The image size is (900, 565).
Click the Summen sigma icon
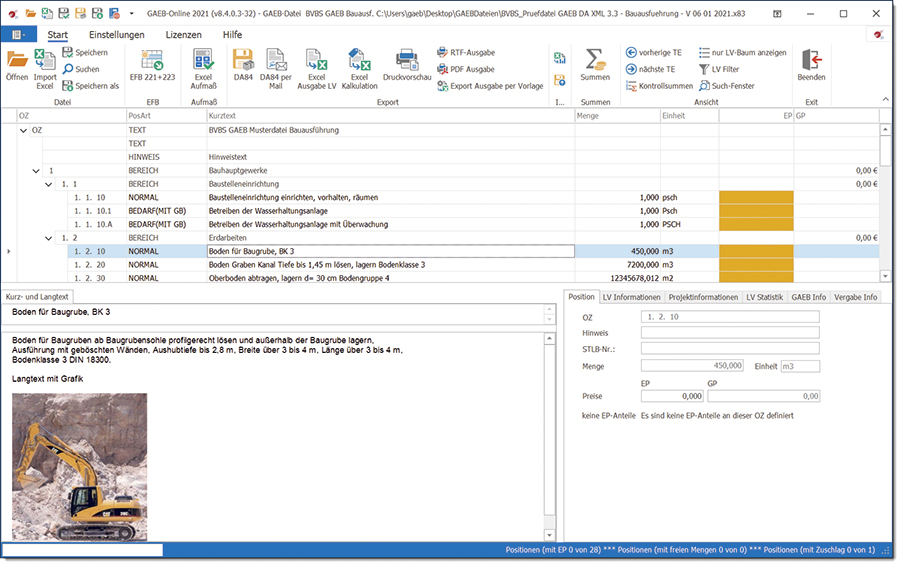(x=595, y=60)
